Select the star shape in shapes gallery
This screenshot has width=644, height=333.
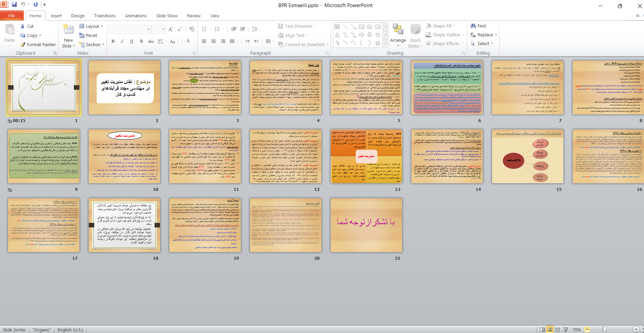pyautogui.click(x=378, y=43)
